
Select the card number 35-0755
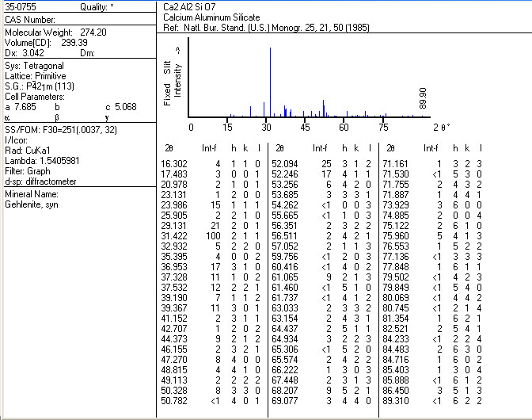[x=21, y=7]
